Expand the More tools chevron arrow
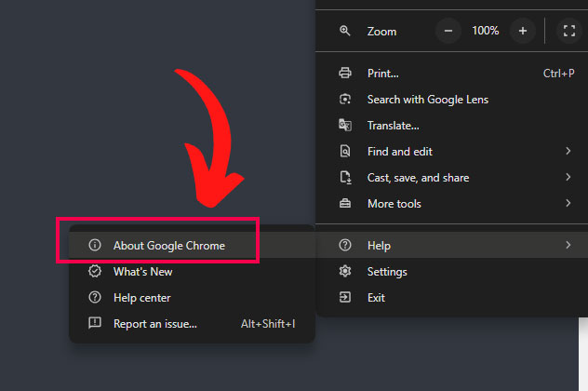588x391 pixels. click(568, 203)
